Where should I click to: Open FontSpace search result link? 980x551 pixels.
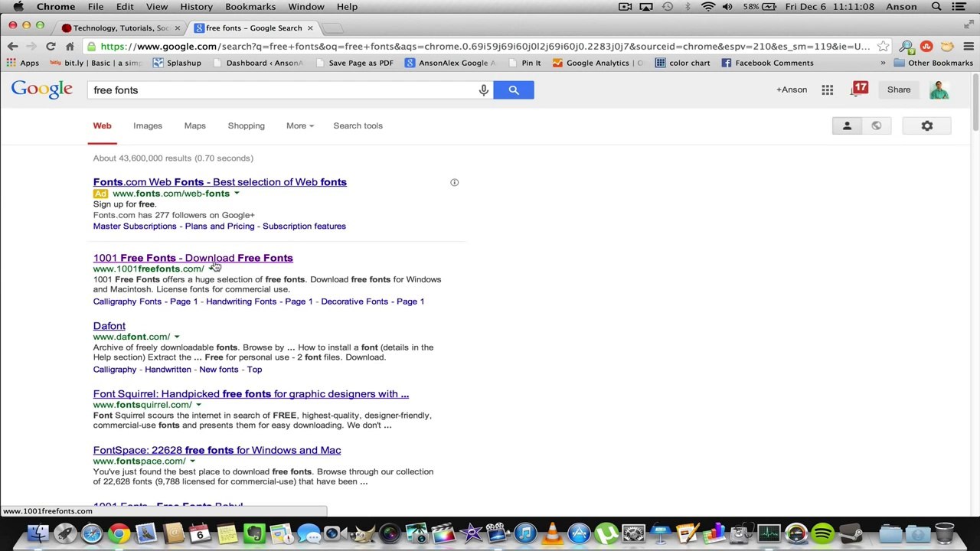coord(217,450)
